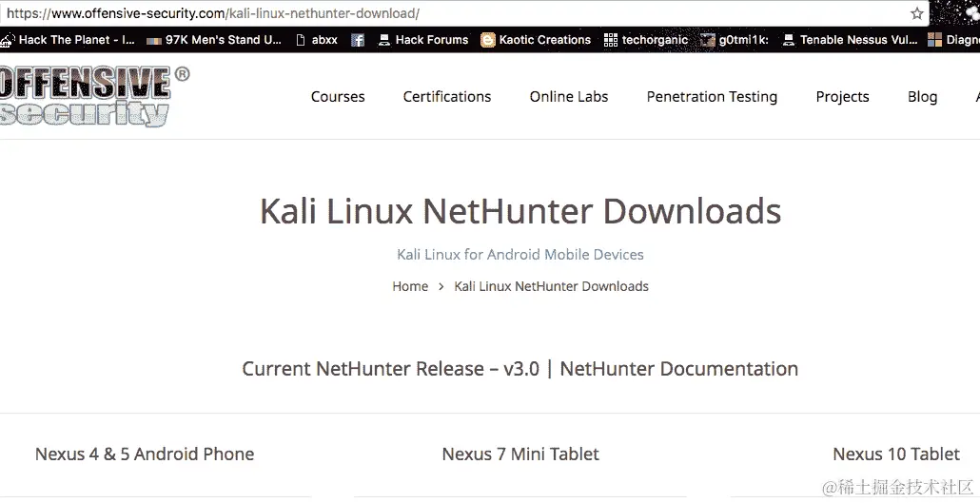This screenshot has width=980, height=503.
Task: Open the NetHunter Documentation link
Action: click(678, 369)
